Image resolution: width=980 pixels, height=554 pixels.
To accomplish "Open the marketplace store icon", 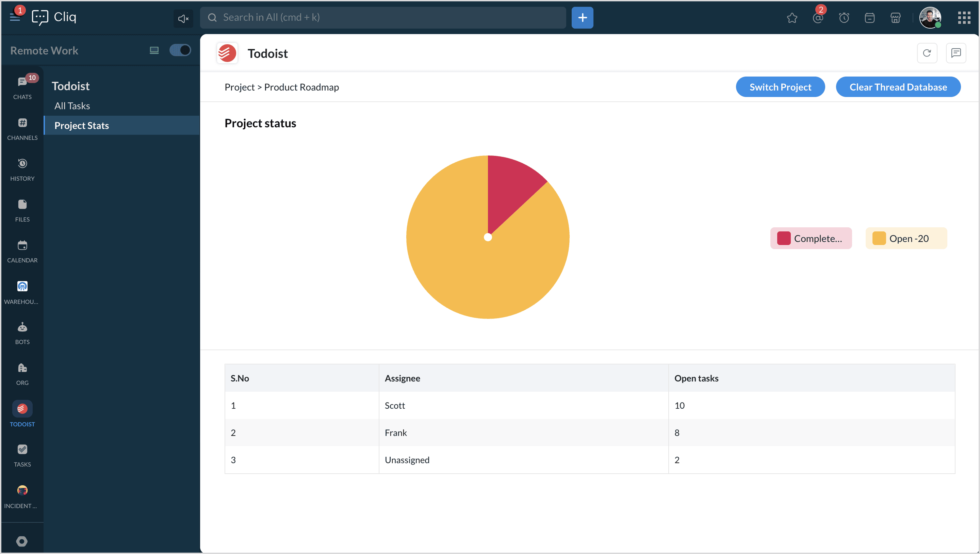I will 895,18.
